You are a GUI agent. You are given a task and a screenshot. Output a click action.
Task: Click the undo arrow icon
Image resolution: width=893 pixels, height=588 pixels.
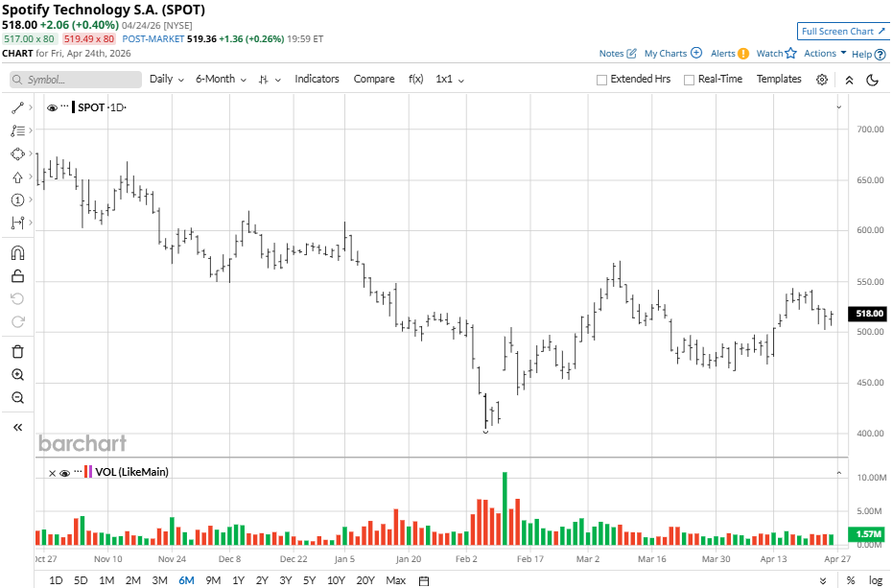click(x=17, y=299)
